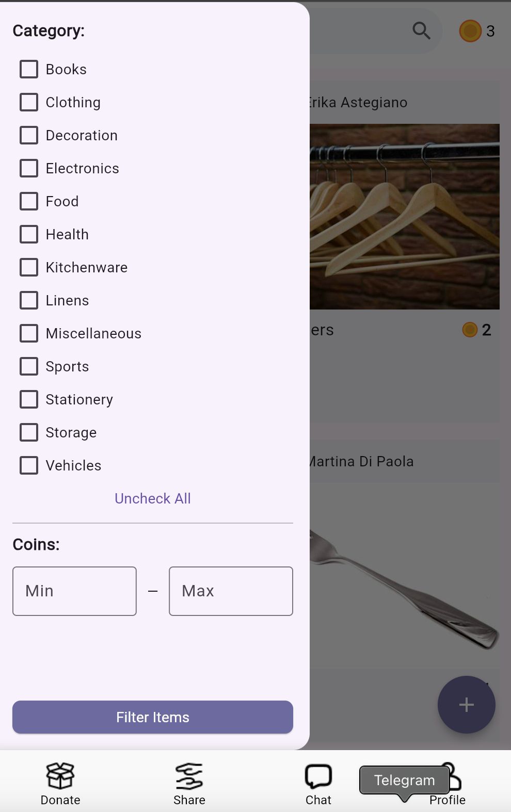The height and width of the screenshot is (812, 511).
Task: Enable the Electronics category filter
Action: click(29, 168)
